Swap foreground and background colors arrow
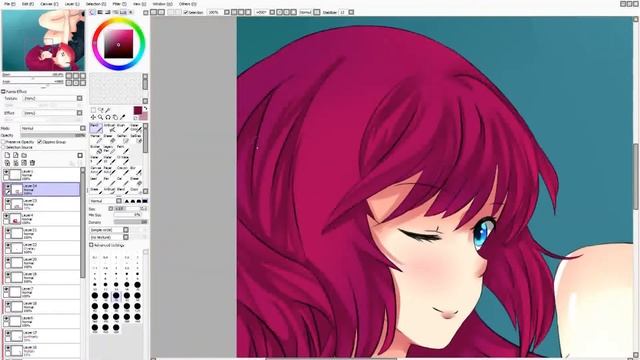This screenshot has width=640, height=360. 145,108
